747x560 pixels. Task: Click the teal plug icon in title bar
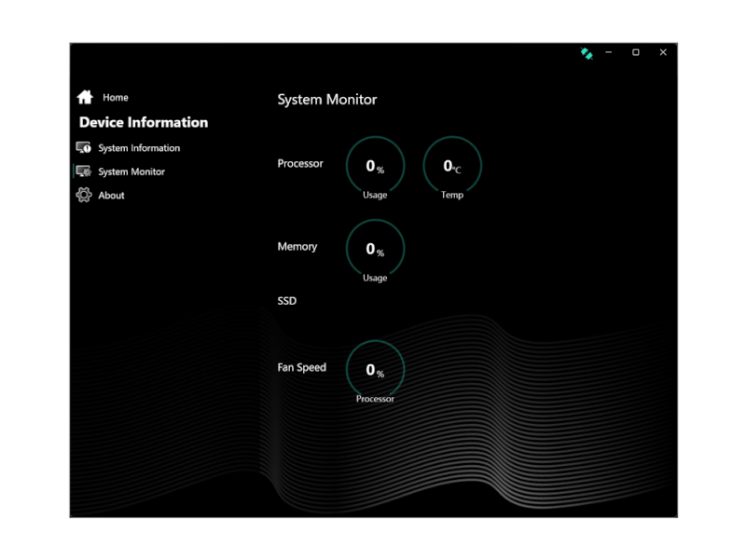coord(587,53)
